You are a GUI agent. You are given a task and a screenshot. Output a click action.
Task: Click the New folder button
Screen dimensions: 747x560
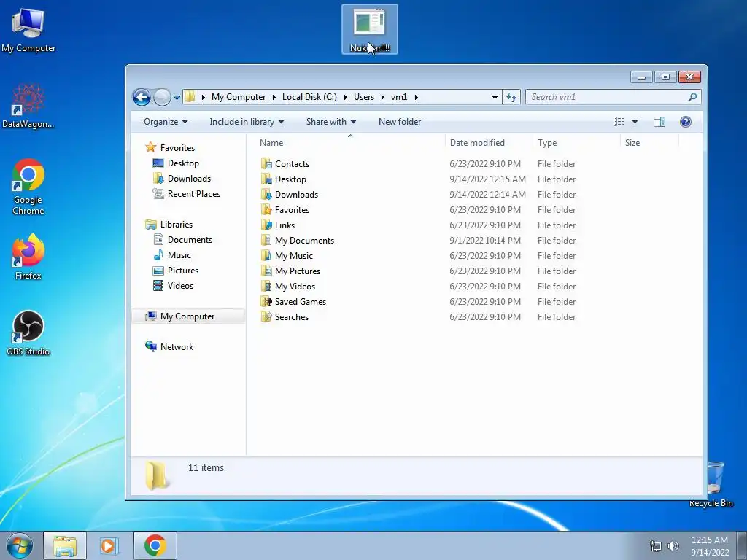pyautogui.click(x=400, y=122)
